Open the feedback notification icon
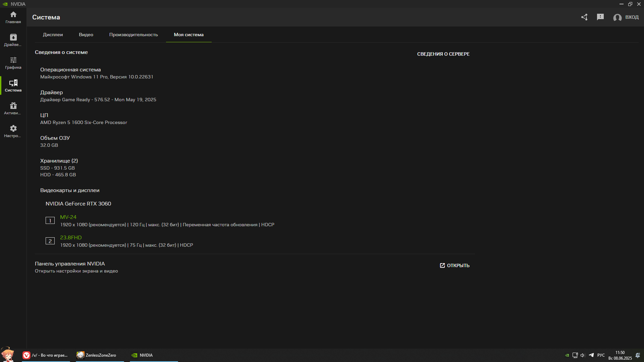644x362 pixels. (600, 17)
